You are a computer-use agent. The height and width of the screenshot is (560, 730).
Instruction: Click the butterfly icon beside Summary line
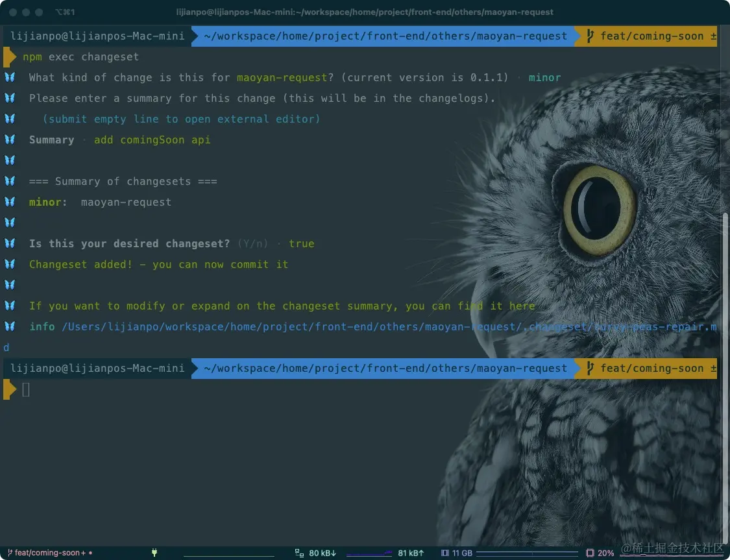(10, 140)
